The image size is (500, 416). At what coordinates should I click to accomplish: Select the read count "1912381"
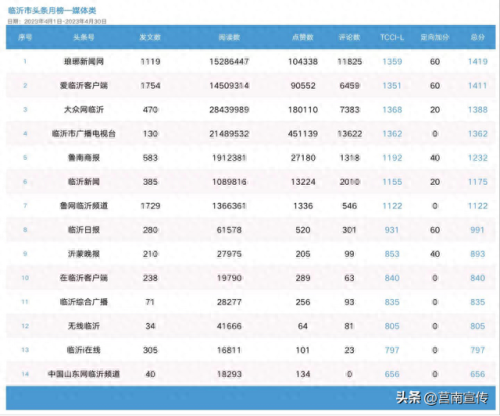point(229,158)
